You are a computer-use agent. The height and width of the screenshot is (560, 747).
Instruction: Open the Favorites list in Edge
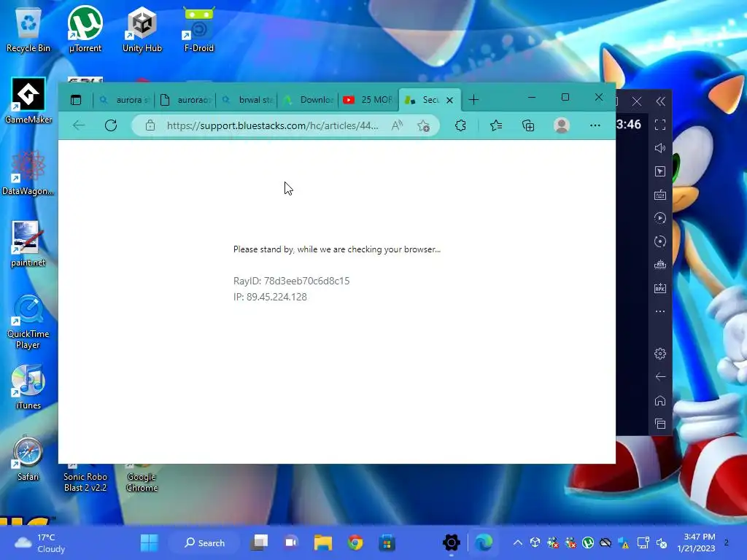coord(496,125)
